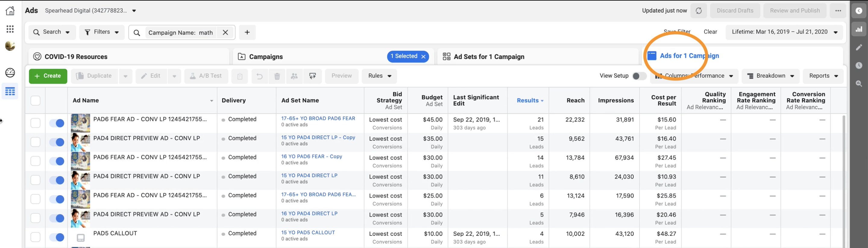Screen dimensions: 868x248
Task: Open the home icon in left sidebar
Action: pos(10,11)
